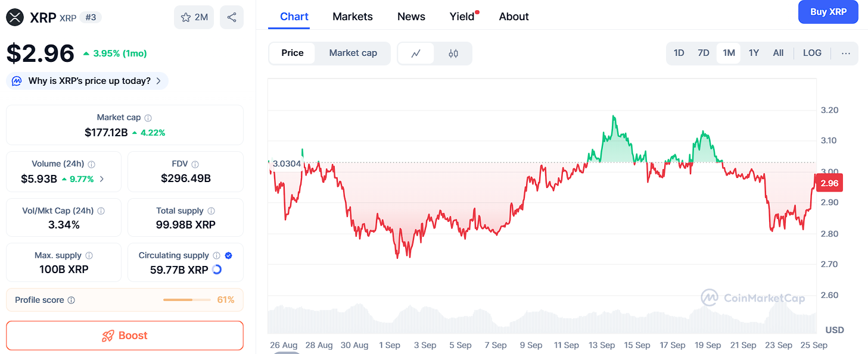868x354 pixels.
Task: Click the verified badge by Circulating supply
Action: tap(229, 256)
